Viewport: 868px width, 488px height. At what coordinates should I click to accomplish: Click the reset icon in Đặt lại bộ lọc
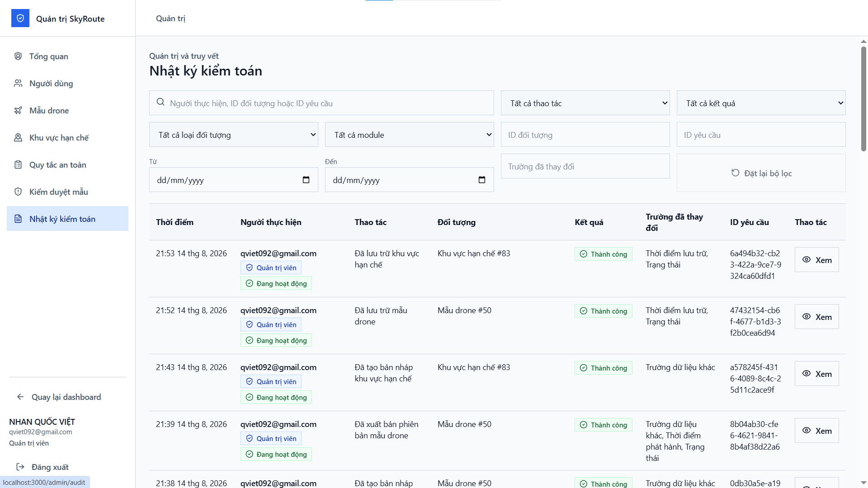(736, 173)
